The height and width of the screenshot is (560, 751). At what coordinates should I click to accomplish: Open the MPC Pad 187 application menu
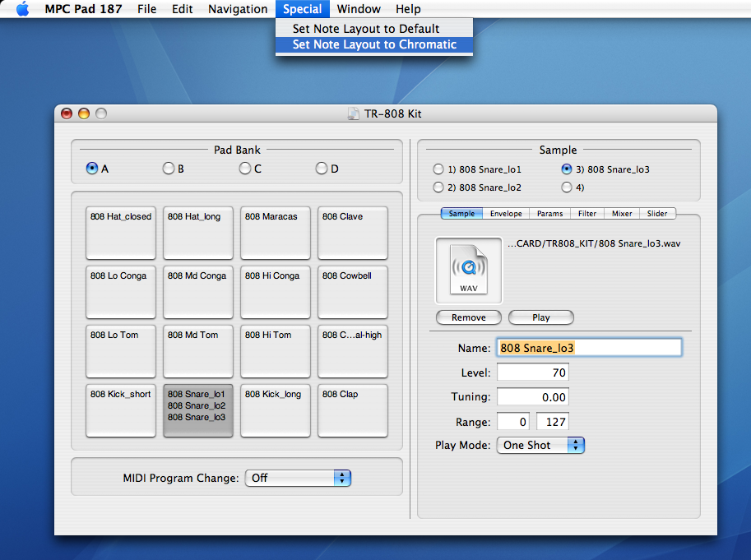click(x=83, y=8)
